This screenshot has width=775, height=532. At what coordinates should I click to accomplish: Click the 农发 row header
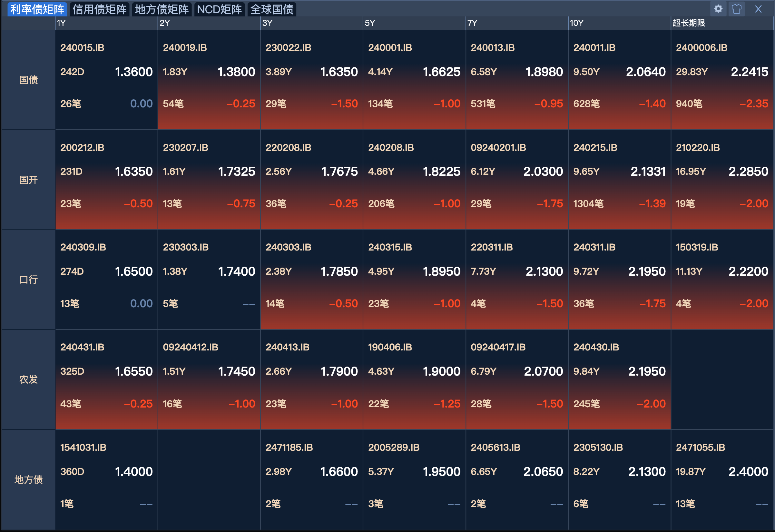point(28,379)
